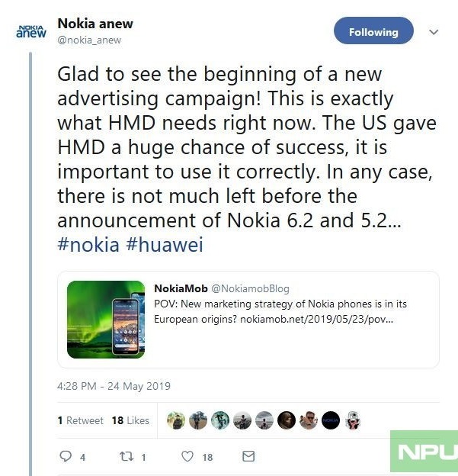
Task: Click the envelope direct message icon
Action: pyautogui.click(x=248, y=456)
